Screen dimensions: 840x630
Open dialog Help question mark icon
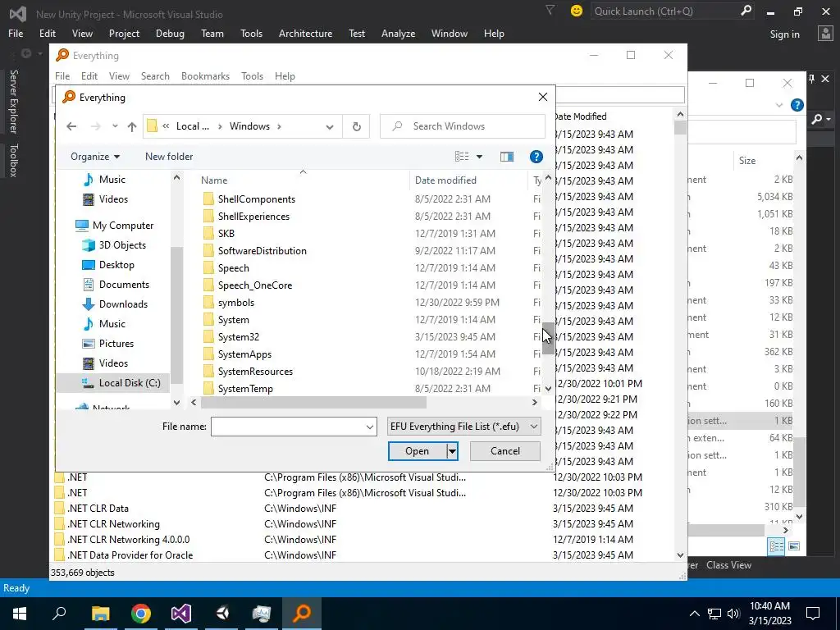coord(536,157)
